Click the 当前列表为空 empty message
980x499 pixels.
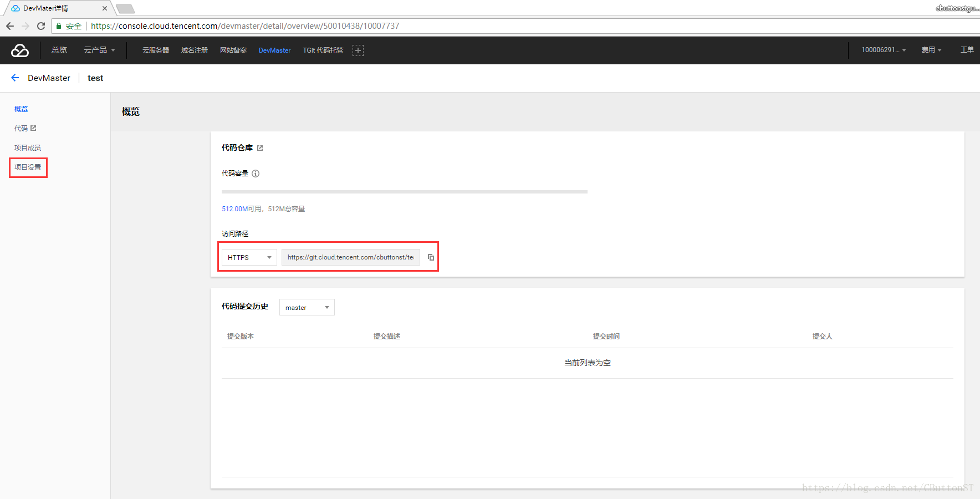(588, 363)
